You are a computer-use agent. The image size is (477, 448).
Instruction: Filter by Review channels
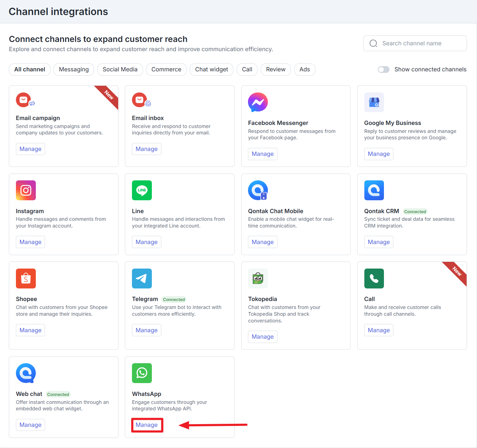(276, 70)
